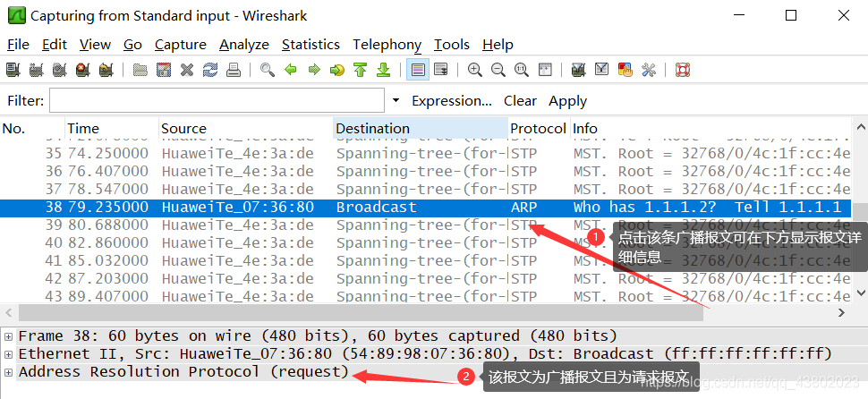Open help lifebuoy icon
This screenshot has height=399, width=868.
(x=682, y=70)
